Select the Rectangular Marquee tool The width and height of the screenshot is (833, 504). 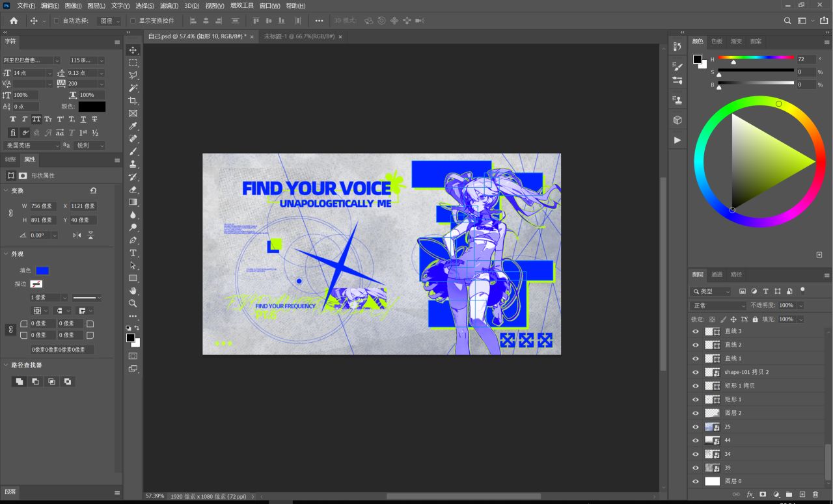click(133, 62)
